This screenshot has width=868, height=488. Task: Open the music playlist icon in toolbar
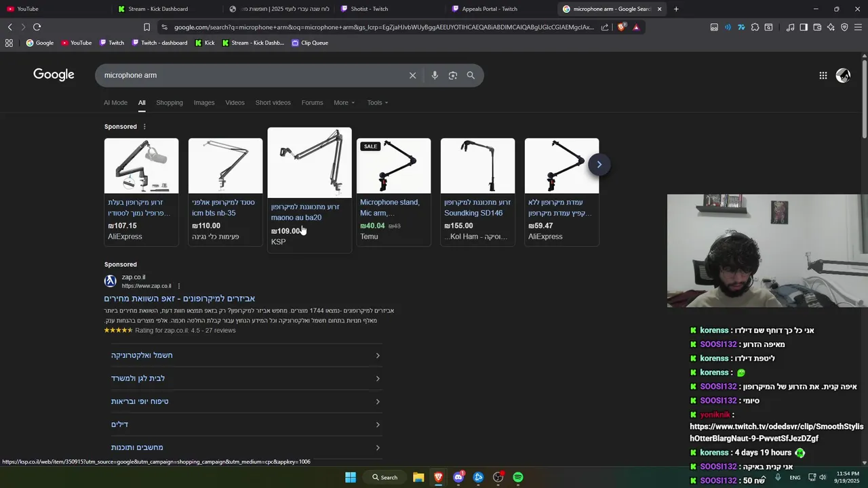point(790,27)
